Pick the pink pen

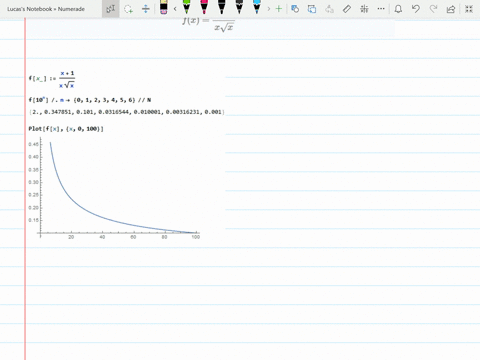(x=204, y=7)
